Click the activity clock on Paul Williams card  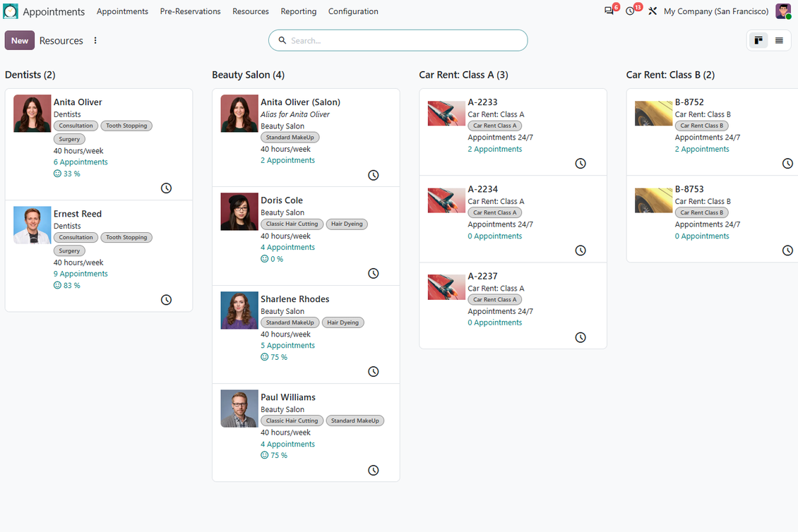pyautogui.click(x=373, y=470)
